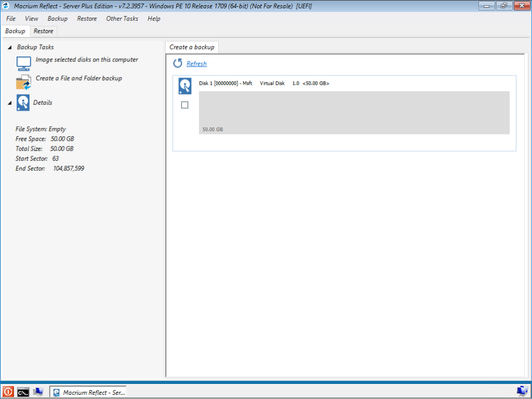Click the network computers icon in taskbar
Screen dimensions: 532x399
[x=38, y=392]
